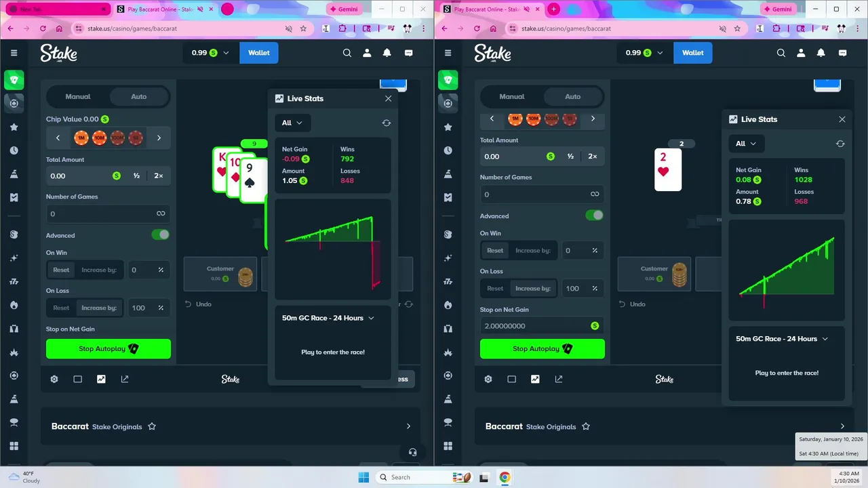
Task: Toggle theatre mode icon in left window
Action: [x=77, y=379]
